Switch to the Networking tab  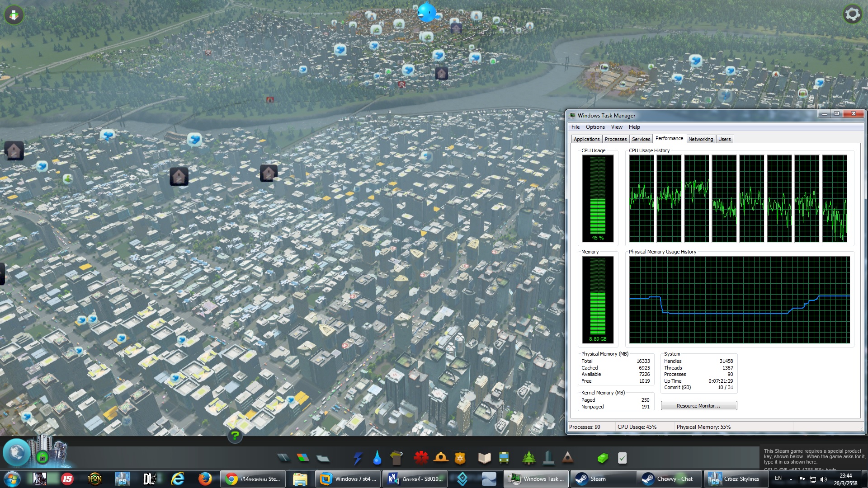pos(700,139)
